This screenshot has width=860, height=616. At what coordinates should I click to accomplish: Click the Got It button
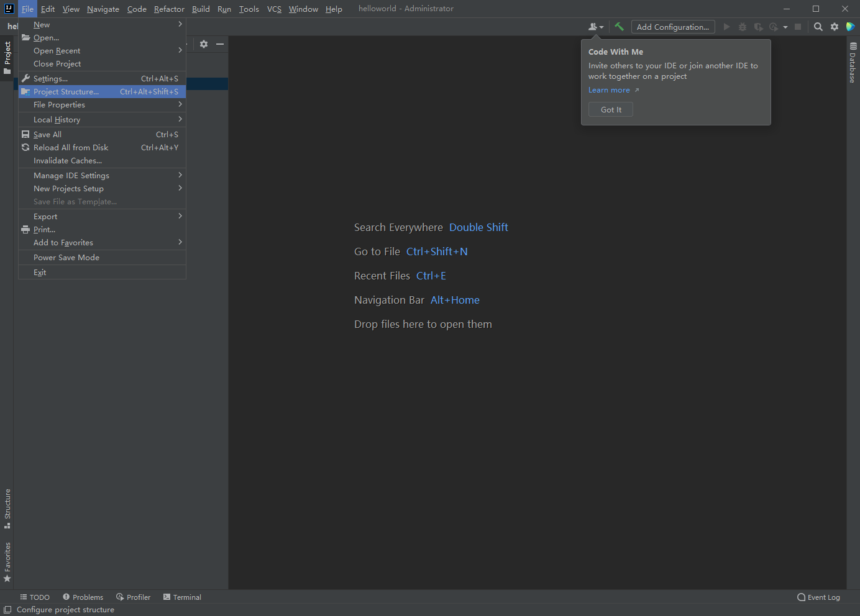click(x=611, y=109)
